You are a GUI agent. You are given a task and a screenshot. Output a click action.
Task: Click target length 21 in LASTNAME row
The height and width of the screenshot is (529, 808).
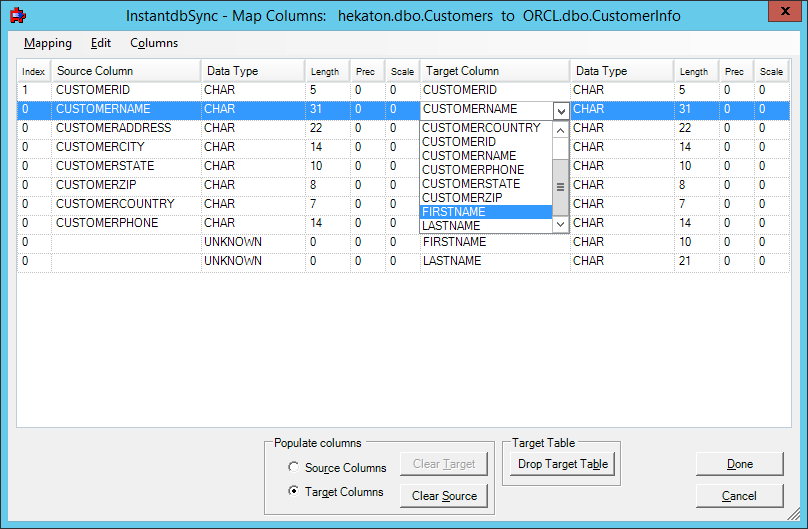coord(697,261)
